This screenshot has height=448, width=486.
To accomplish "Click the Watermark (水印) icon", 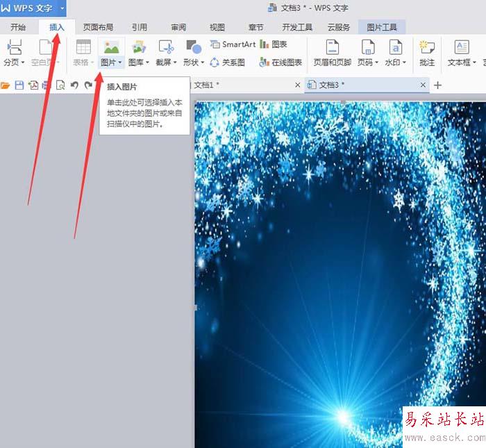I will coord(396,47).
